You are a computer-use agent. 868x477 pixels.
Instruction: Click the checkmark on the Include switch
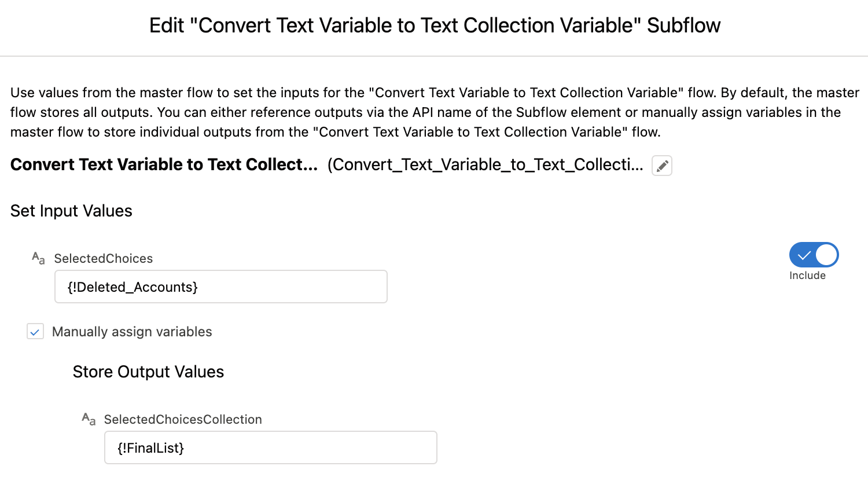pyautogui.click(x=803, y=255)
